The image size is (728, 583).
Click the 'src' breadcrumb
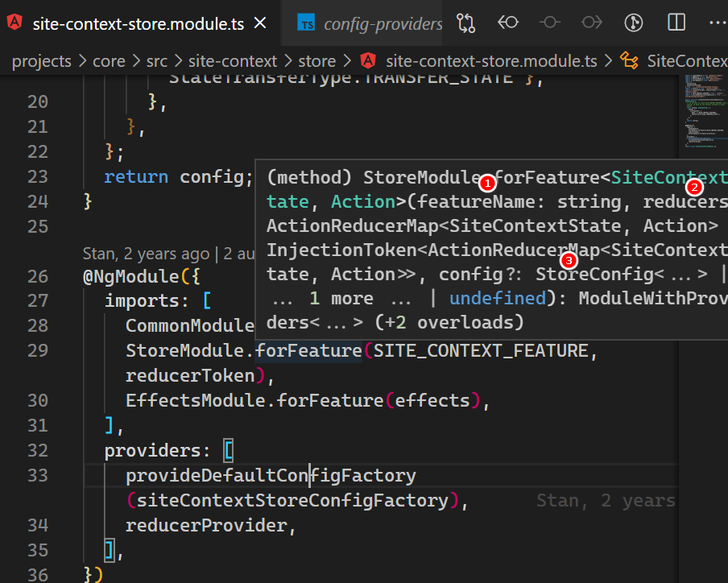click(157, 61)
